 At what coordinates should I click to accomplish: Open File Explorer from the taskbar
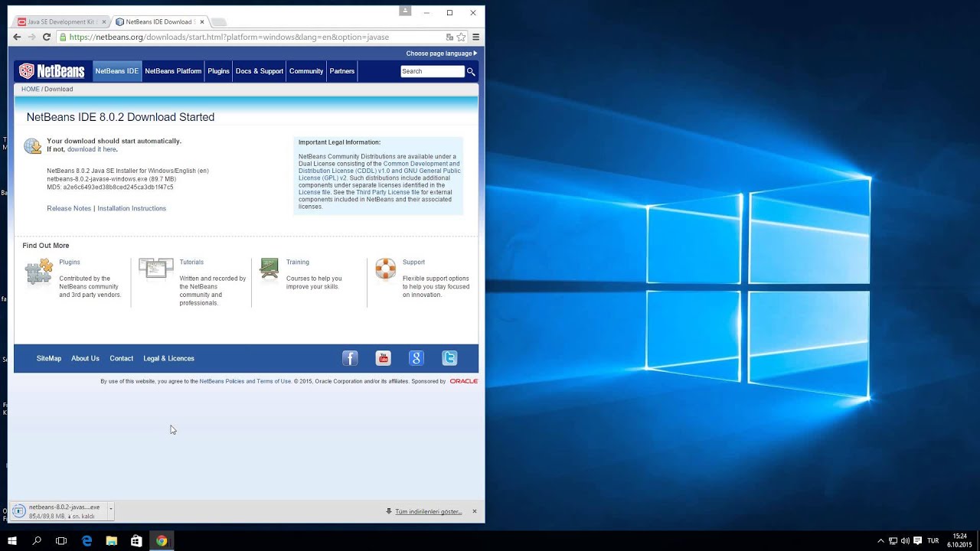pyautogui.click(x=112, y=540)
